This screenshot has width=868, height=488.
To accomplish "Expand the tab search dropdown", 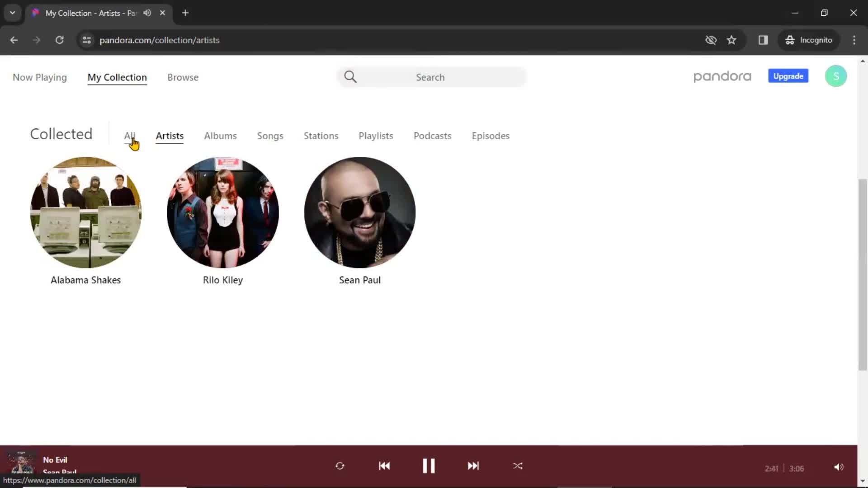I will coord(13,13).
